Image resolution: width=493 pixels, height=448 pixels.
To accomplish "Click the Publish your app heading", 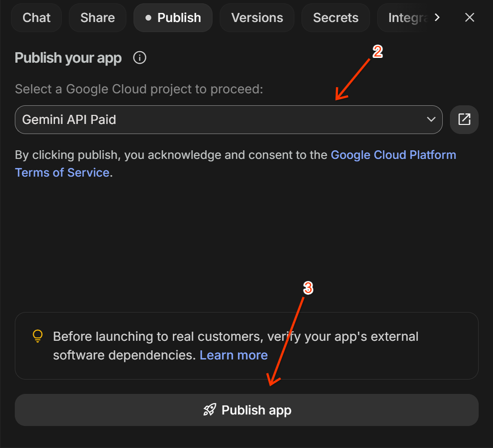I will pos(68,58).
